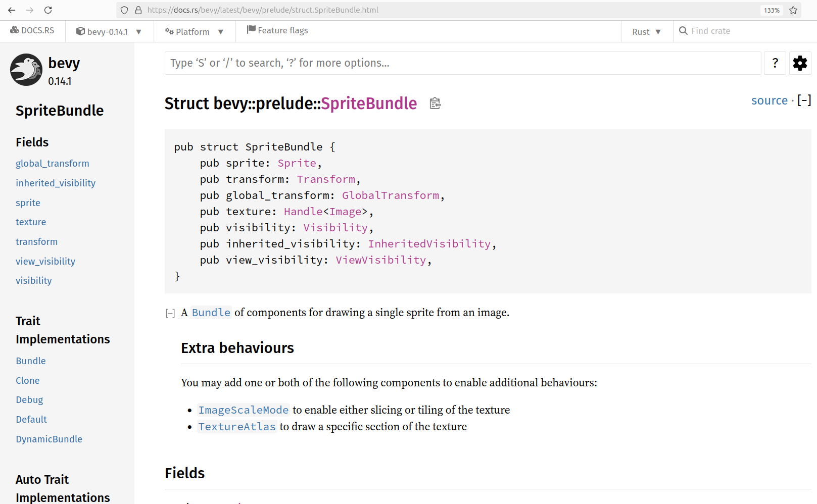Open the Transform type link in code

[x=326, y=179]
